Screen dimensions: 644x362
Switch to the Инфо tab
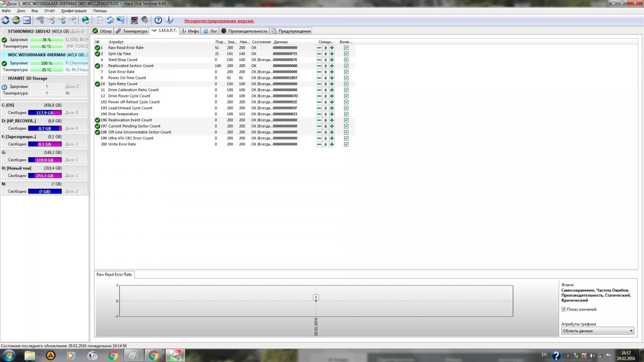[191, 31]
